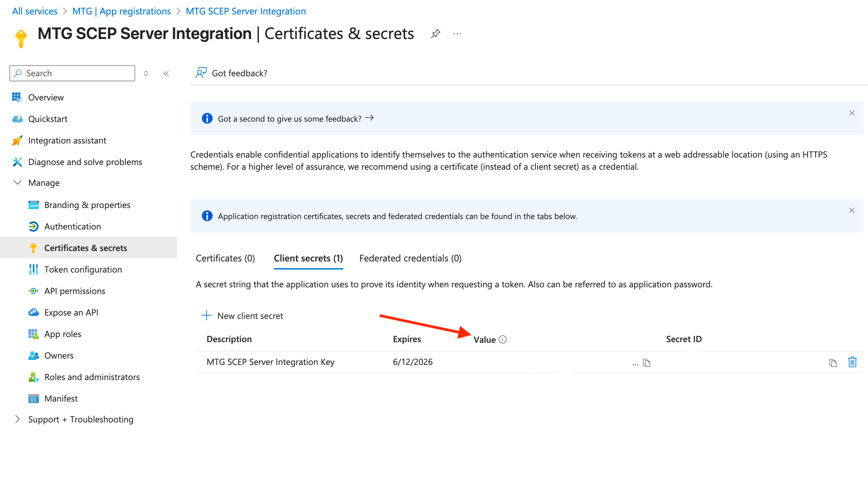Screen dimensions: 868x494
Task: Open API permissions in sidebar
Action: click(75, 291)
